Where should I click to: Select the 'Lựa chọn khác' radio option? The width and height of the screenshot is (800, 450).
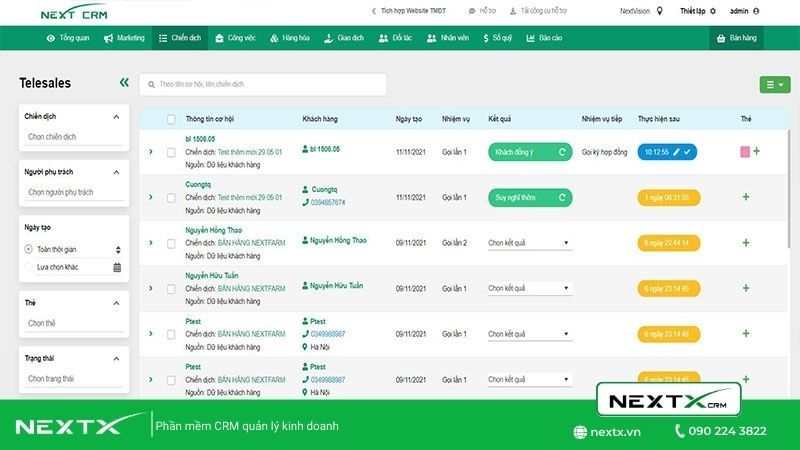pos(29,267)
